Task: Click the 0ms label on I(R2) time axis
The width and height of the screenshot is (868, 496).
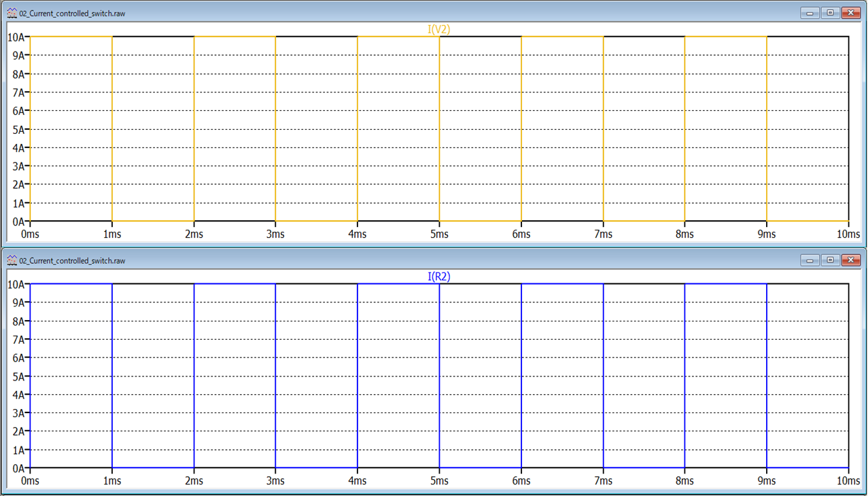Action: (x=30, y=481)
